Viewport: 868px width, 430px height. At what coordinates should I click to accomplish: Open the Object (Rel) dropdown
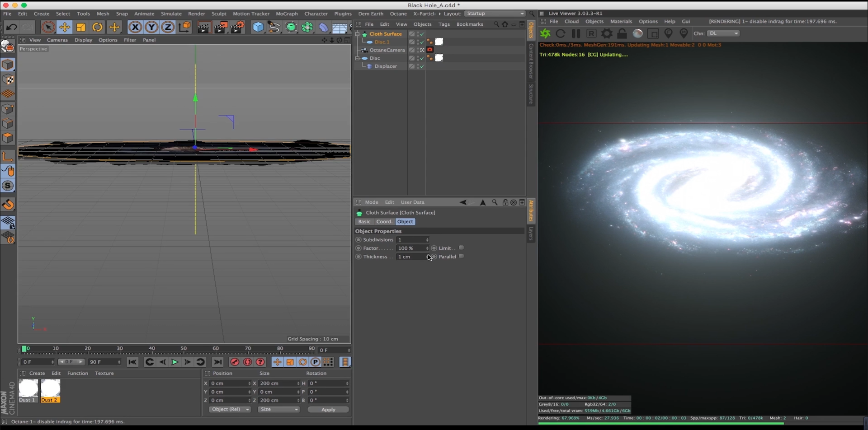tap(230, 410)
